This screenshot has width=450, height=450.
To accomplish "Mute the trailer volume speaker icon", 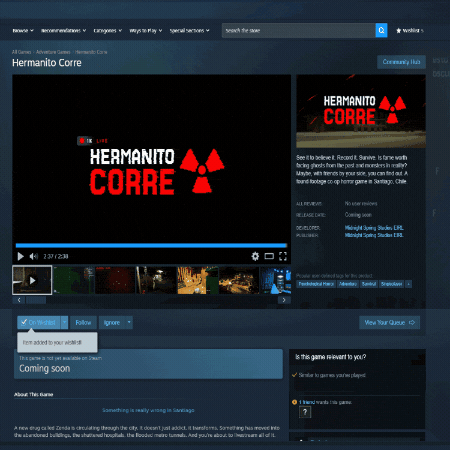I will [34, 256].
